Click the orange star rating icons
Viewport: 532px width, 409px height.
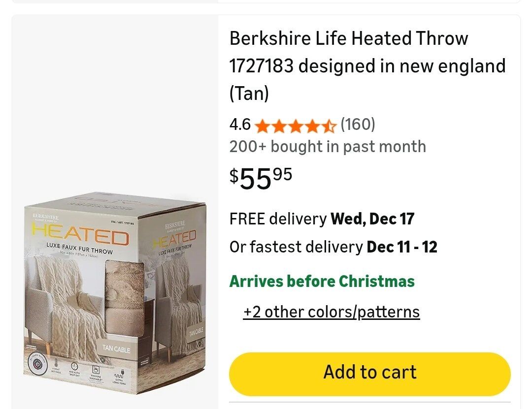pos(296,126)
